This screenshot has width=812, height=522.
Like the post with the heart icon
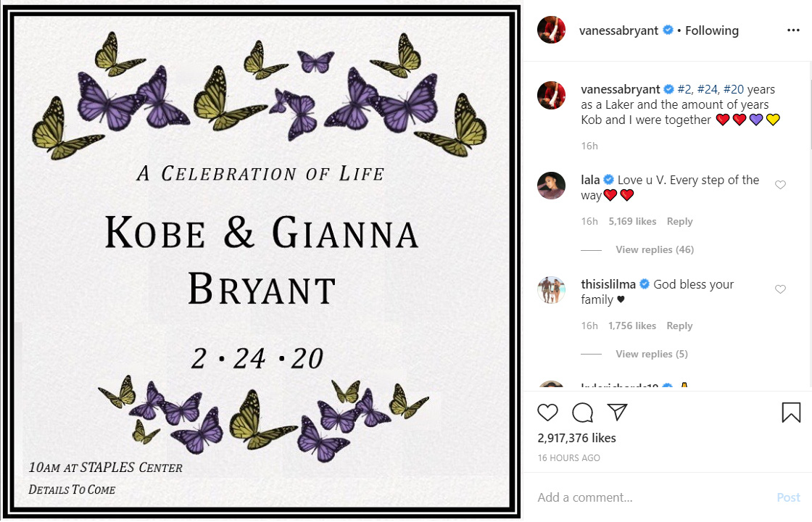click(547, 413)
